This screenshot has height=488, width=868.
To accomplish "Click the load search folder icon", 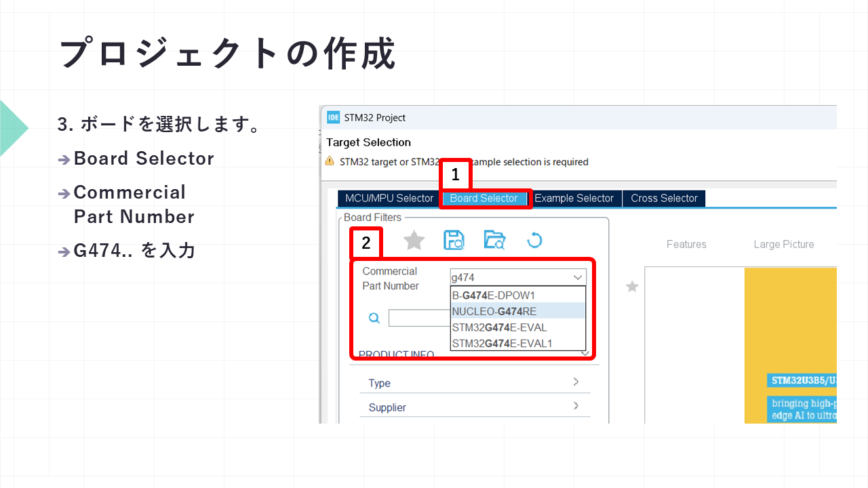I will click(494, 240).
